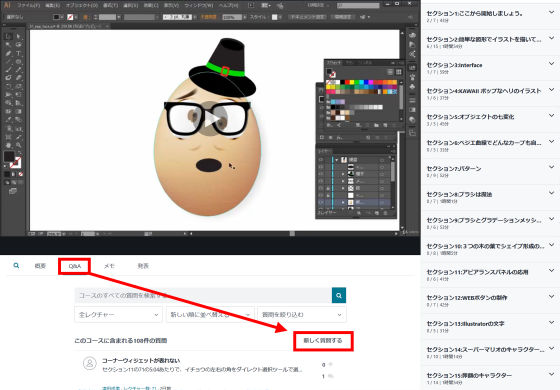The width and height of the screenshot is (560, 390).
Task: Switch to the 概要 tab
Action: [x=40, y=266]
